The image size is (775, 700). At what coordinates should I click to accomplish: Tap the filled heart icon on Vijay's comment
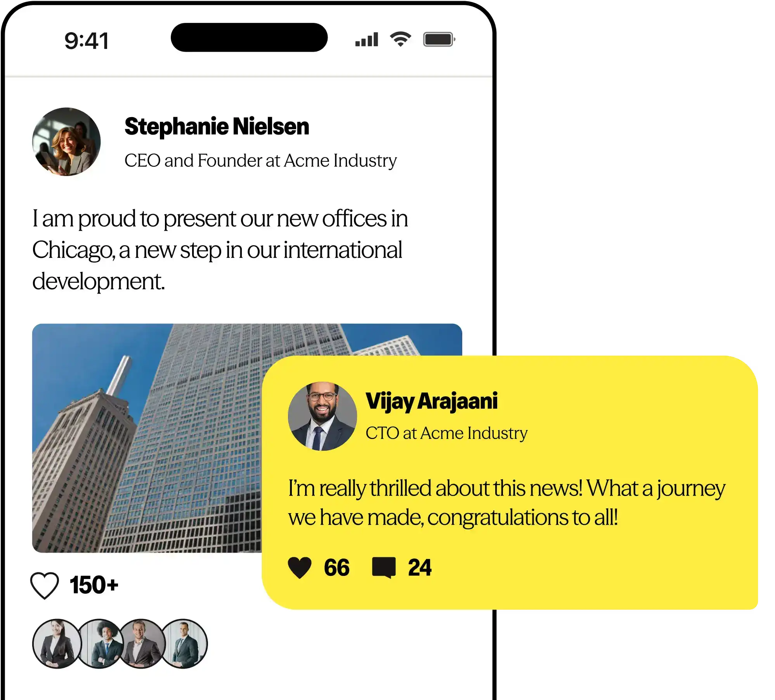300,568
